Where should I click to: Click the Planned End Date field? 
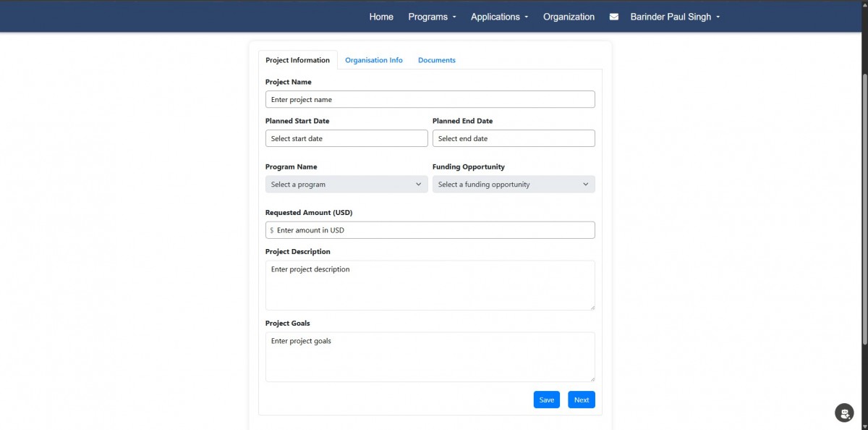(x=514, y=138)
